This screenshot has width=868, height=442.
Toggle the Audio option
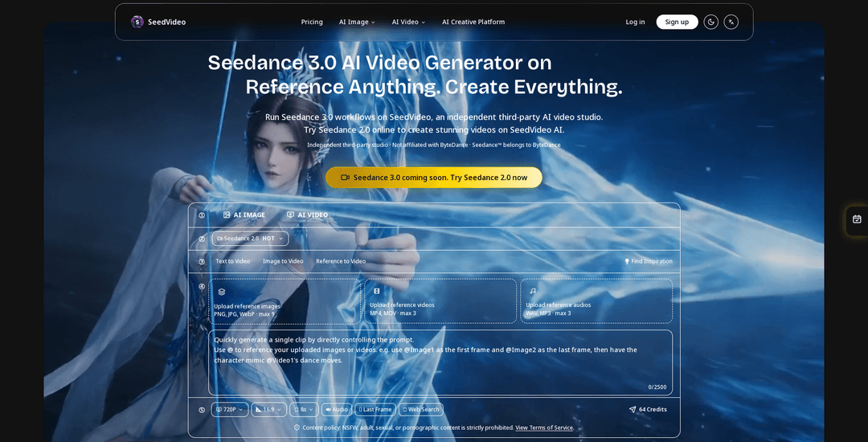[337, 409]
